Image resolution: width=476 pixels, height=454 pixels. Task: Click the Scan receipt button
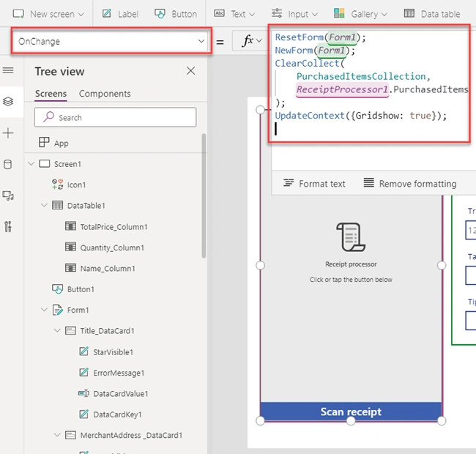(x=351, y=412)
